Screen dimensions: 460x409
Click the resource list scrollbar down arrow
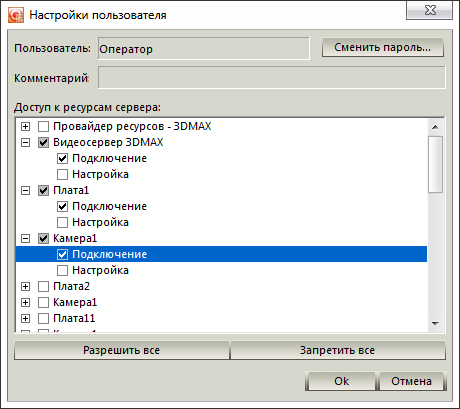coord(435,324)
